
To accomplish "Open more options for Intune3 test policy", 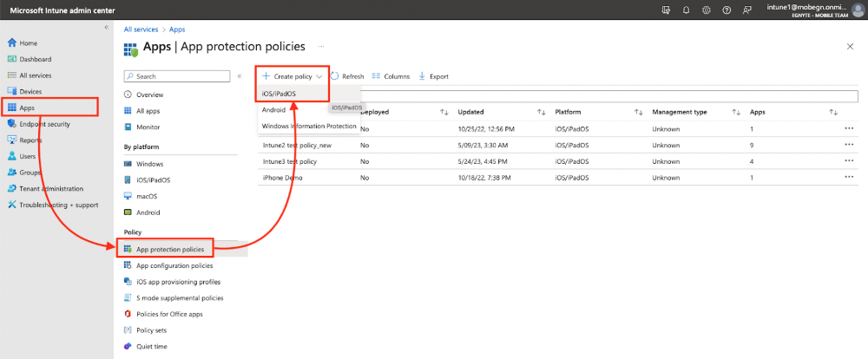I will click(x=849, y=161).
